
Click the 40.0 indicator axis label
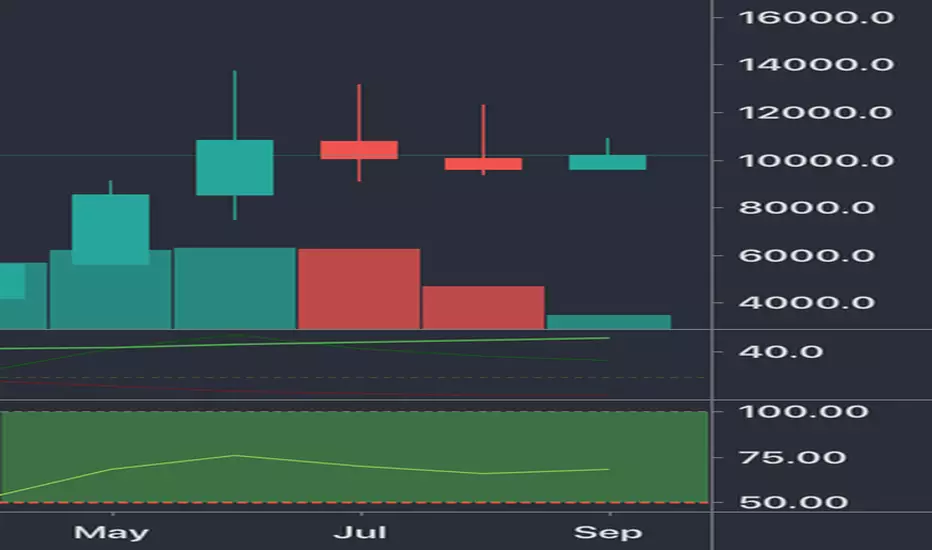[780, 351]
